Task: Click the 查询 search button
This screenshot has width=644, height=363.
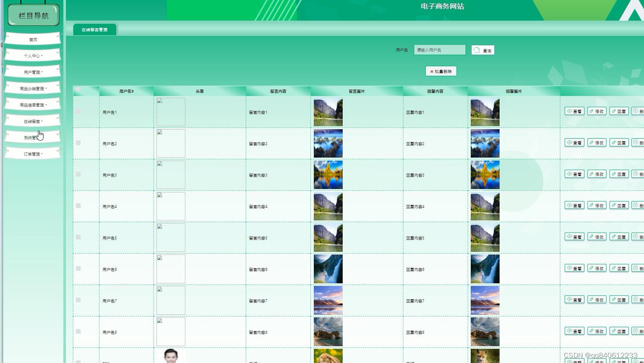Action: click(x=483, y=50)
